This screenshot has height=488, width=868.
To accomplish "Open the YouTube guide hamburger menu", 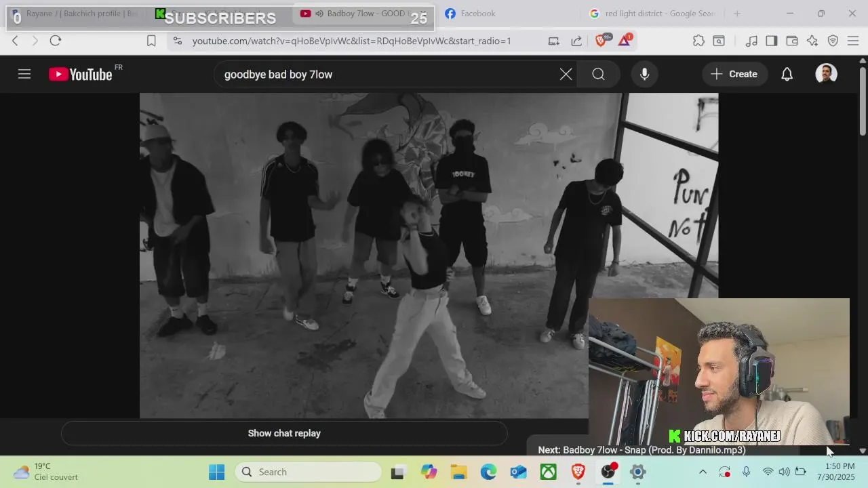I will point(24,74).
